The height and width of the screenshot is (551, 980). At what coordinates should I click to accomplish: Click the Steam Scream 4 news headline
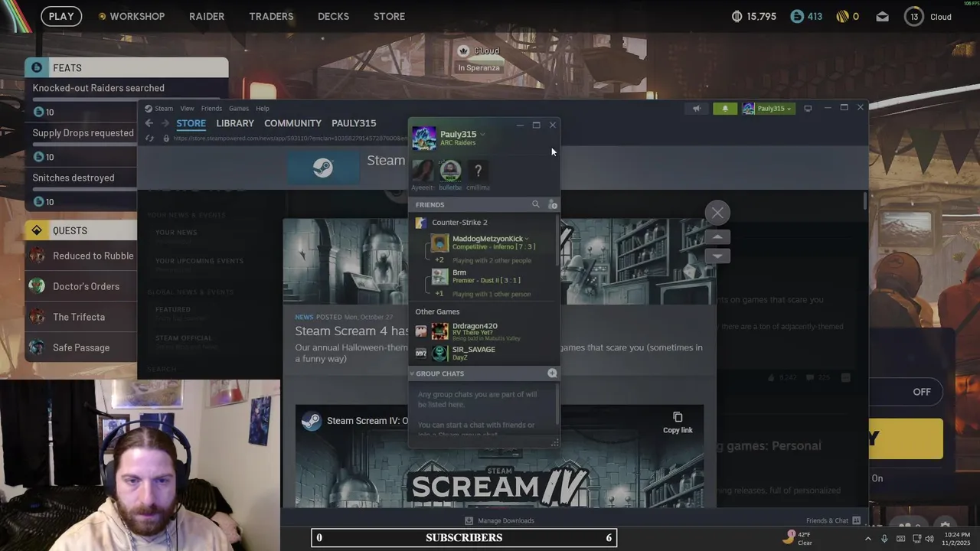tap(351, 331)
